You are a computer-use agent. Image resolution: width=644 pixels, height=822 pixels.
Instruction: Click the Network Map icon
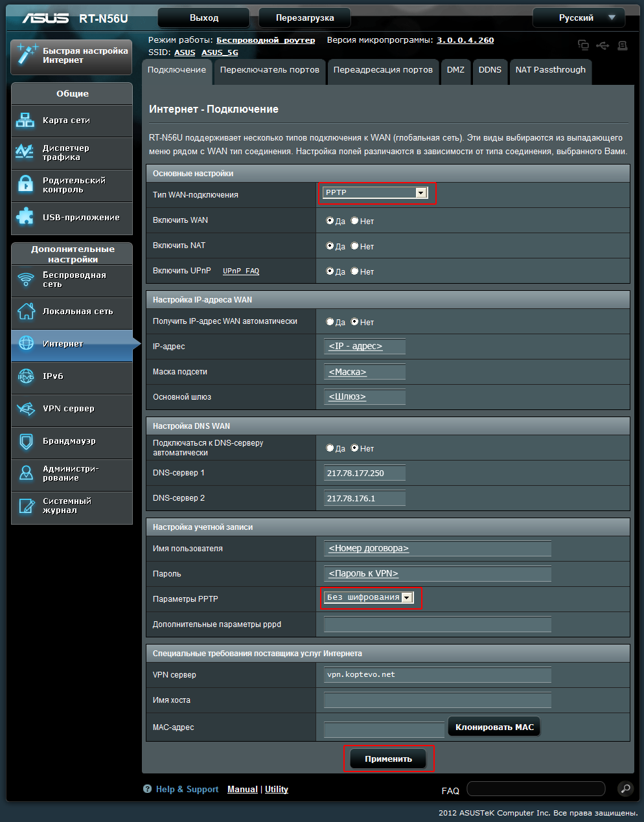pyautogui.click(x=25, y=120)
